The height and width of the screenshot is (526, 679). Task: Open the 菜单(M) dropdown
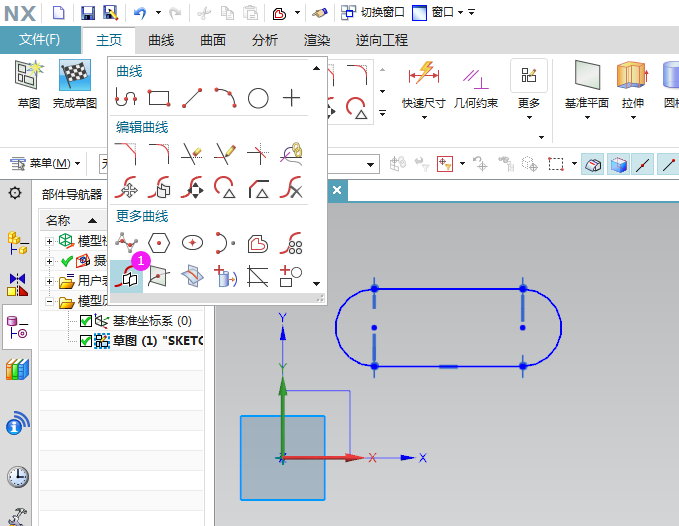coord(47,163)
